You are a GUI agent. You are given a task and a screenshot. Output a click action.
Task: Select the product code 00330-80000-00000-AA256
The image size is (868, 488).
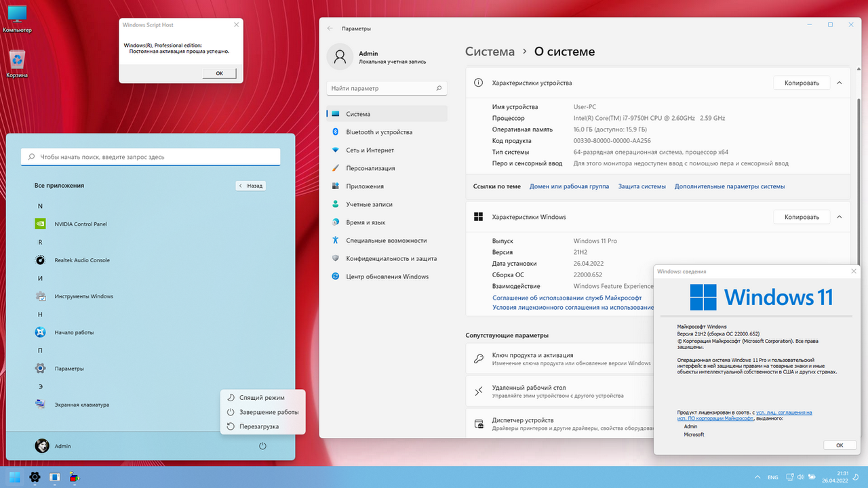coord(612,140)
